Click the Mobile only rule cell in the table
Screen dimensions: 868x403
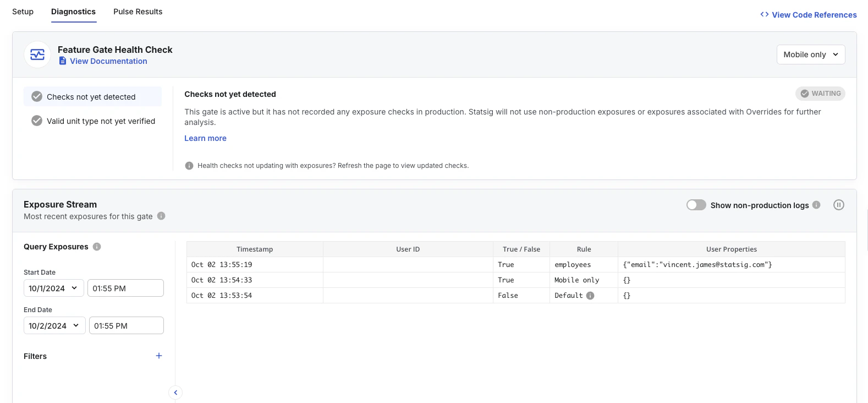point(584,280)
